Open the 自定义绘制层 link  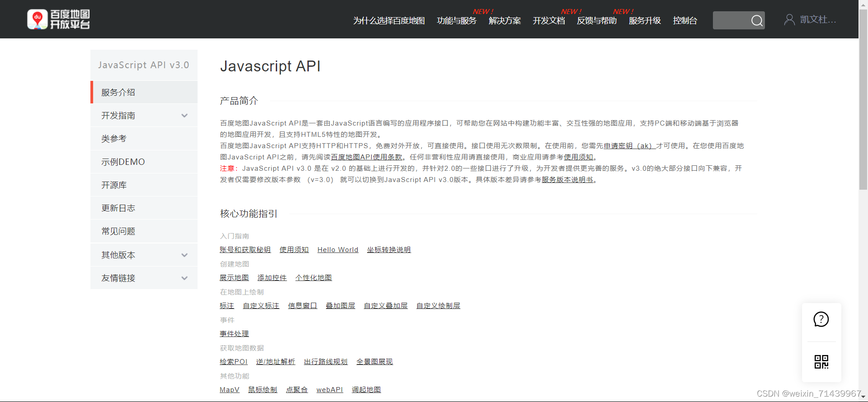click(x=438, y=306)
